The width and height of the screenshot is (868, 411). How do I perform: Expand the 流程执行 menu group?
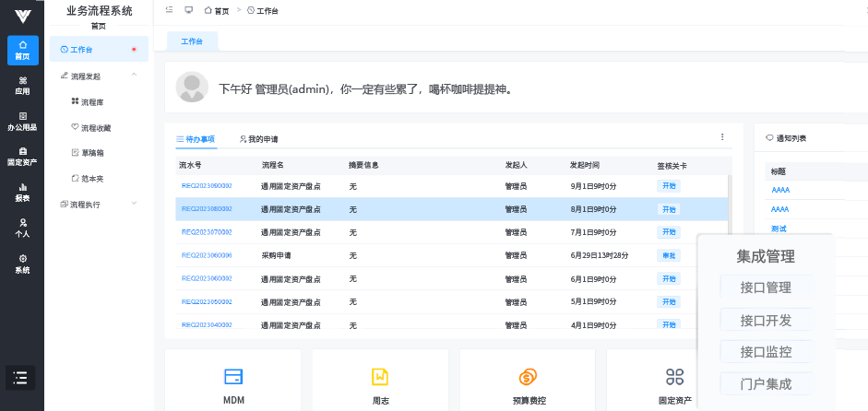click(x=134, y=204)
